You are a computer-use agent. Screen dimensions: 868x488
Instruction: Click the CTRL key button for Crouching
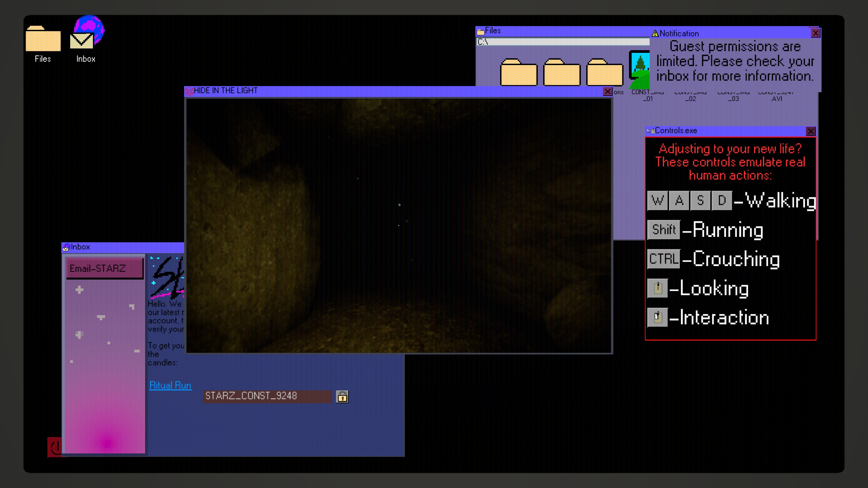664,259
